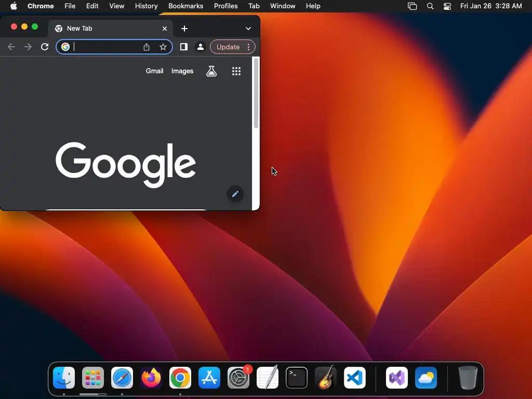
Task: Open the View menu
Action: tap(117, 6)
